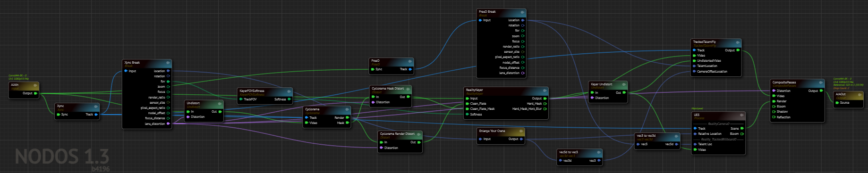Click the CompositePasses Bloom input pin
The image size is (868, 173).
[774, 107]
